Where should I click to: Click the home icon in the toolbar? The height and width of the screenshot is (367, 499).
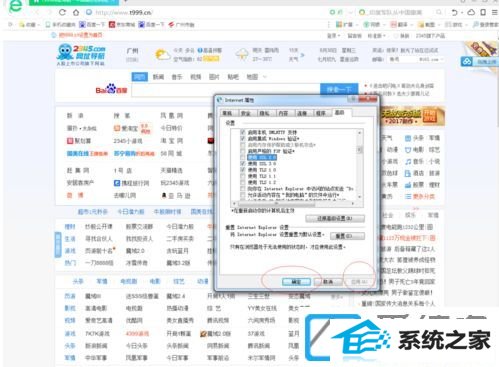click(x=76, y=12)
